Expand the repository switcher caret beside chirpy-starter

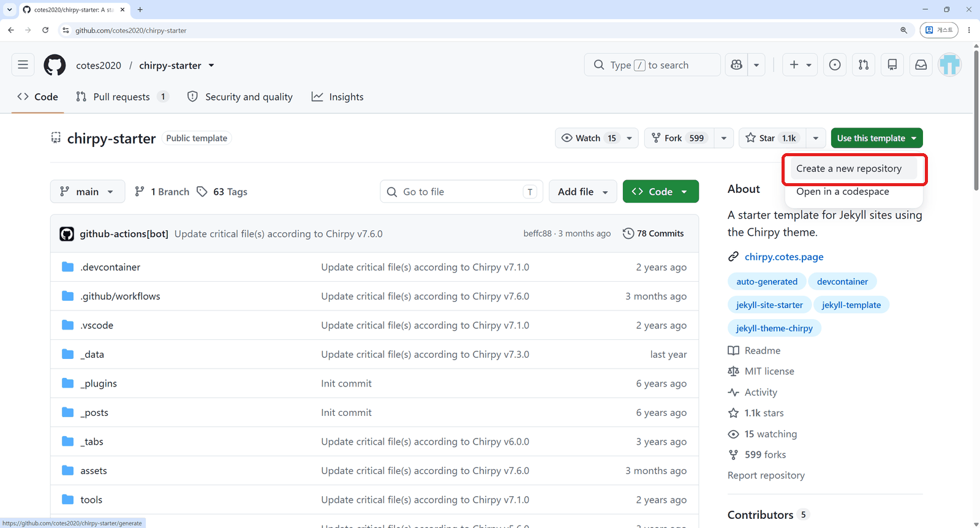[x=211, y=66]
